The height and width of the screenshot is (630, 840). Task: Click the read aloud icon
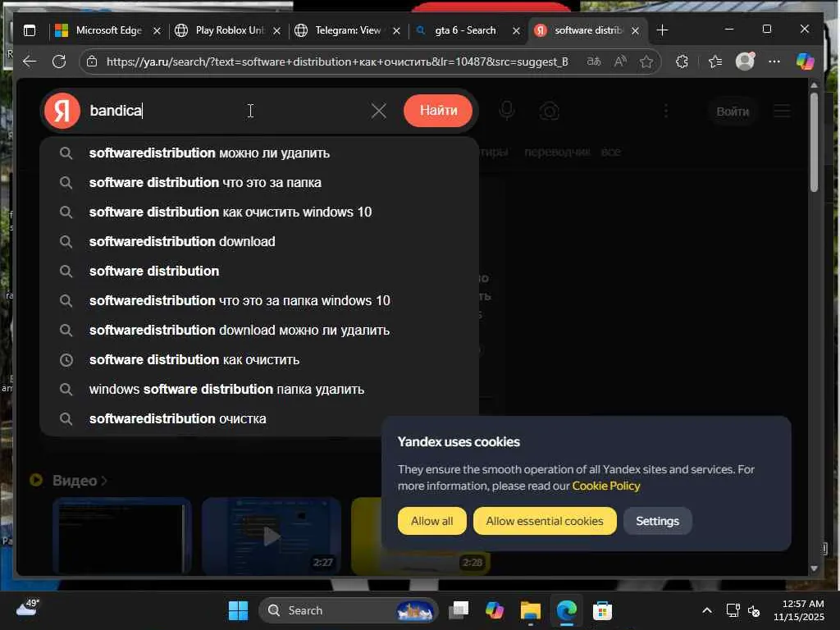[x=620, y=62]
